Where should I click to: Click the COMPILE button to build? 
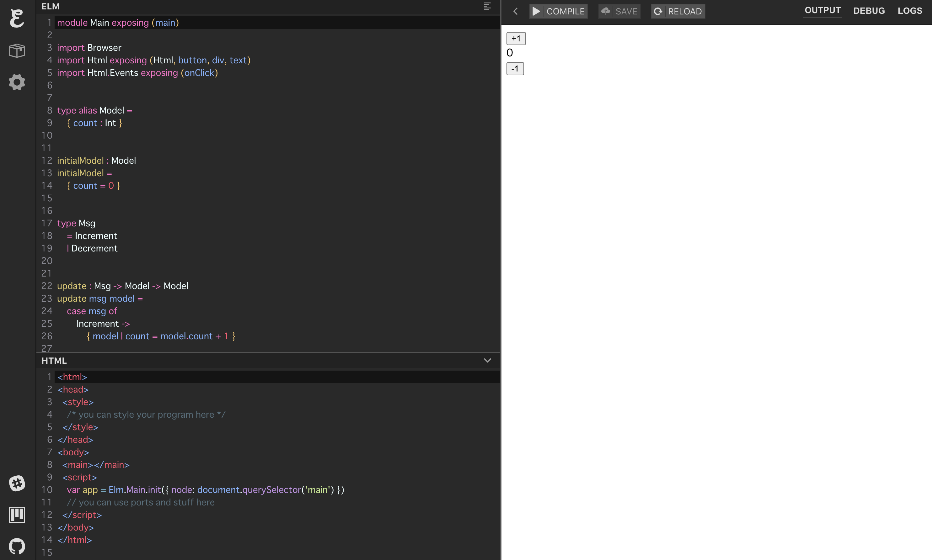[558, 11]
